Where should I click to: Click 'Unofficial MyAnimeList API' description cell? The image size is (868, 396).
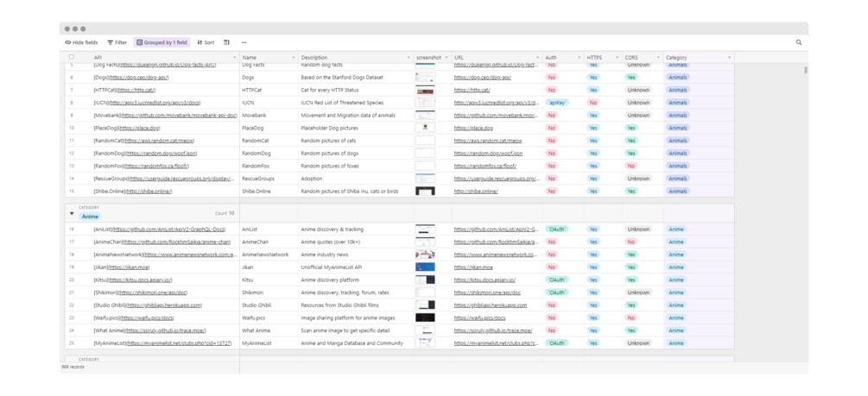(x=356, y=267)
